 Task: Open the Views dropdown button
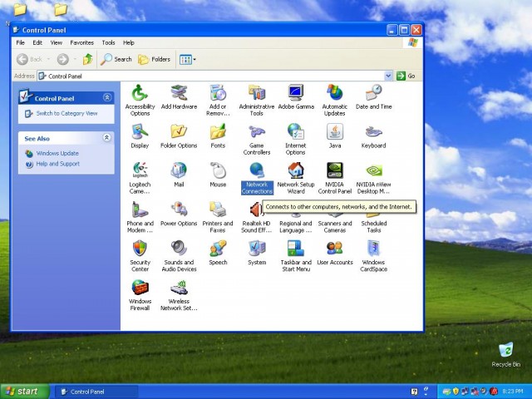coord(187,60)
